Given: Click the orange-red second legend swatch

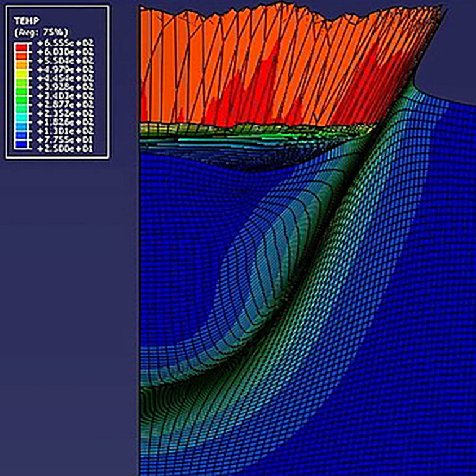Looking at the screenshot, I should (22, 56).
